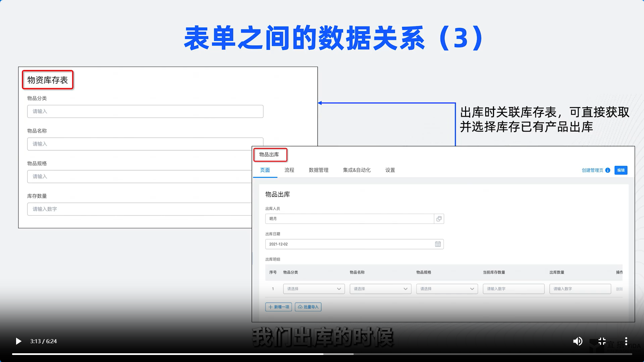The width and height of the screenshot is (644, 362).
Task: Click the 当前库存数量 column header
Action: (494, 272)
